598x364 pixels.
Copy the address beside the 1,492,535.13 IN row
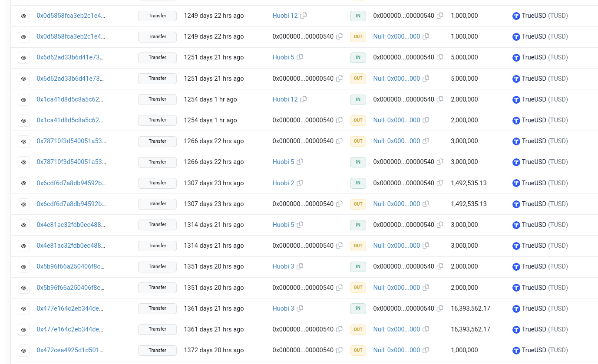coord(439,183)
